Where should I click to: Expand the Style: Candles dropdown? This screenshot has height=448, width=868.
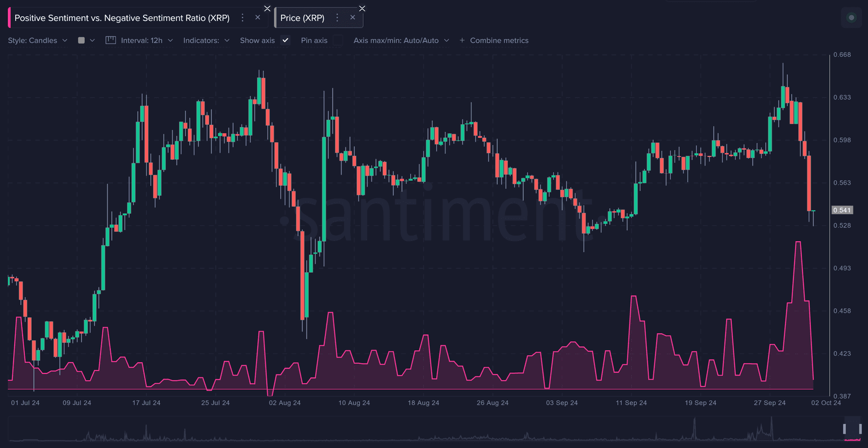[x=37, y=40]
